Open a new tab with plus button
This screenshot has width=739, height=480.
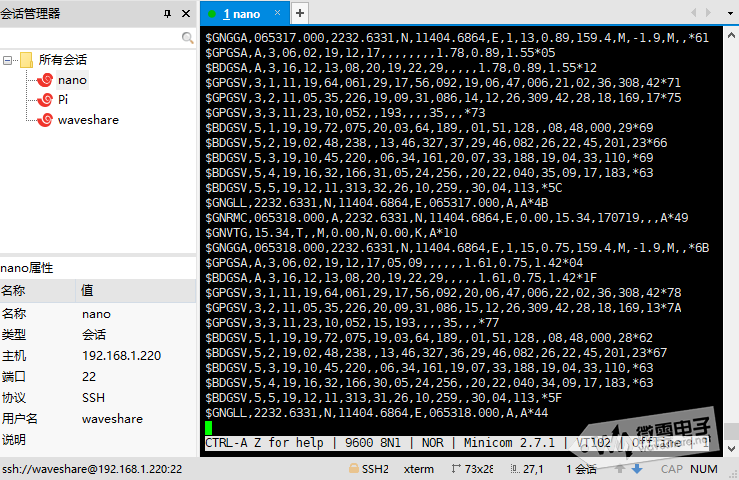pos(300,13)
